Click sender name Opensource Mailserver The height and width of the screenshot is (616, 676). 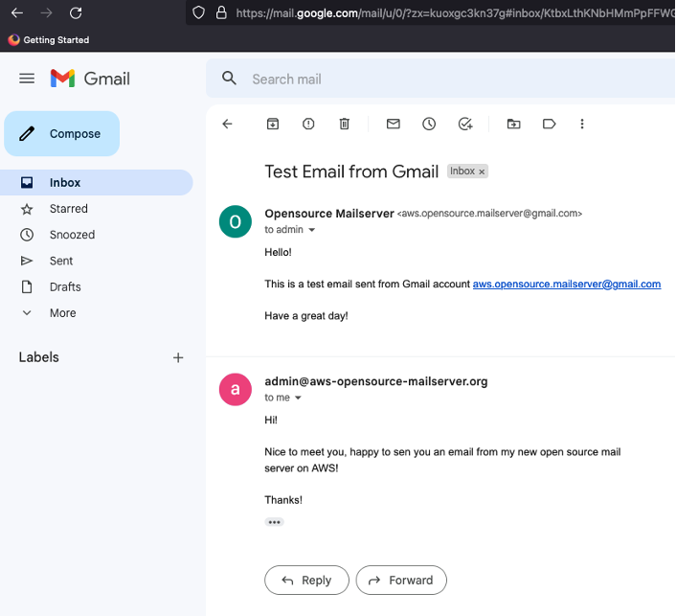[x=329, y=214]
